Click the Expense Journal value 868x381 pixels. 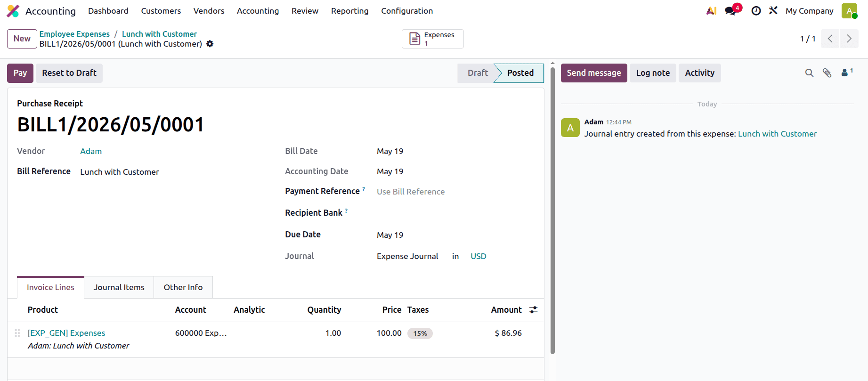point(407,256)
